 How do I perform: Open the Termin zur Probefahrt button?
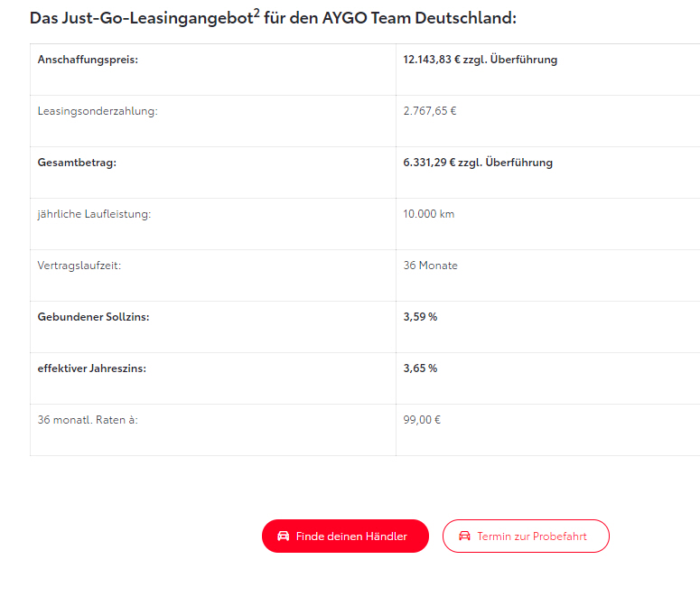click(526, 536)
